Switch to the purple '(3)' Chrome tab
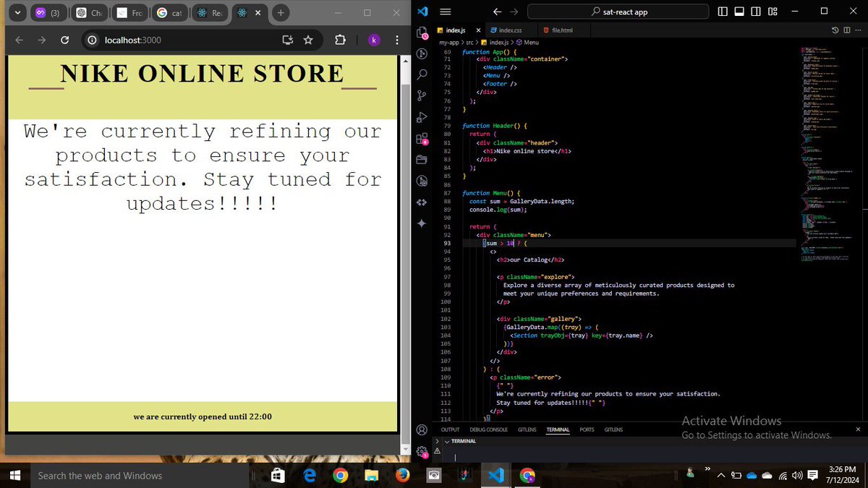The height and width of the screenshot is (488, 868). (48, 13)
